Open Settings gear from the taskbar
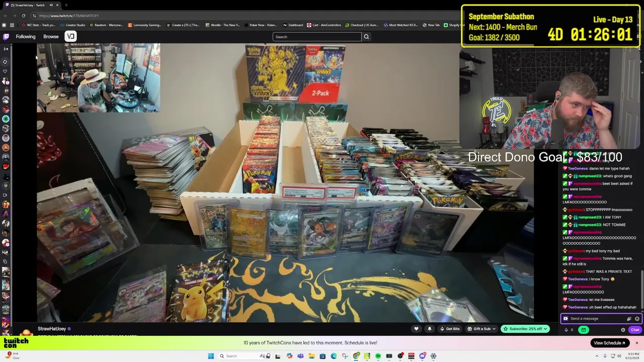The image size is (644, 362). 433,356
